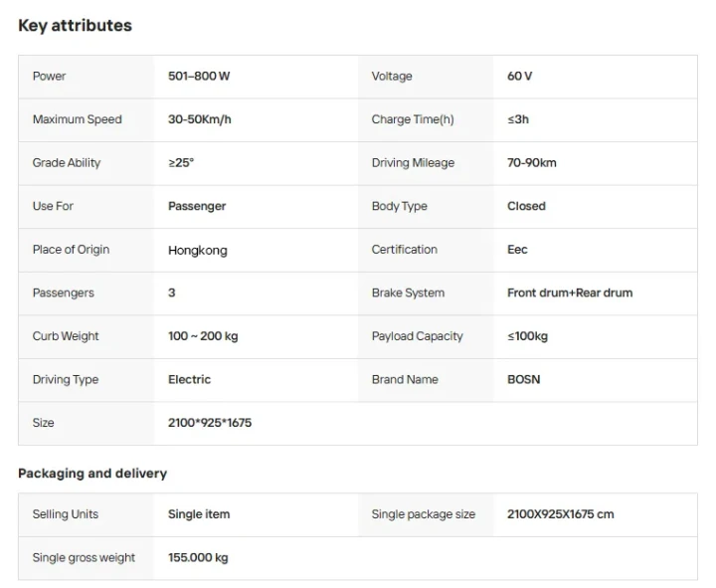
Task: Click the Brand Name value BOSN
Action: 524,380
